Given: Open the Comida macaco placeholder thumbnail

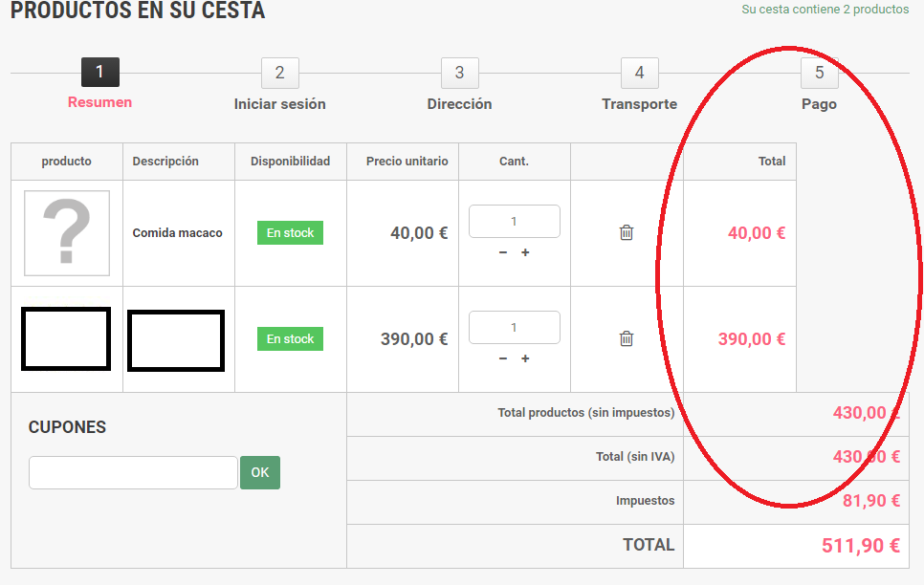Looking at the screenshot, I should (67, 232).
